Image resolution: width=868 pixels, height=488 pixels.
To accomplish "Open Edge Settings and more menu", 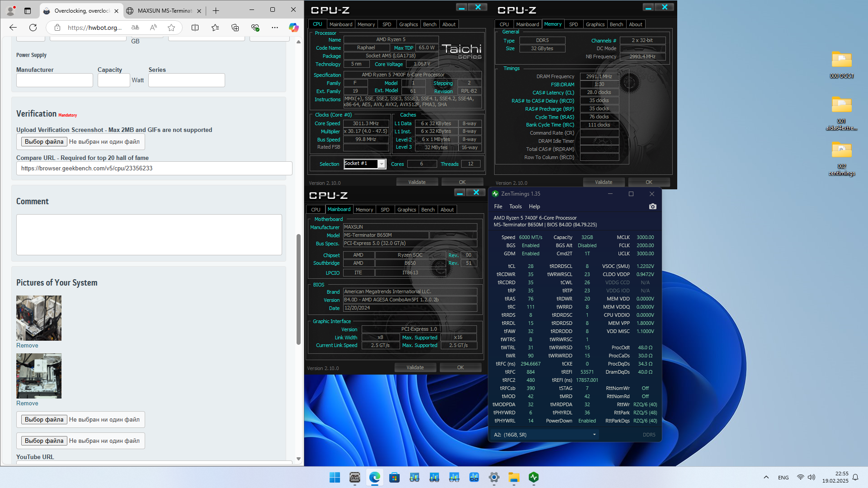I will 275,28.
